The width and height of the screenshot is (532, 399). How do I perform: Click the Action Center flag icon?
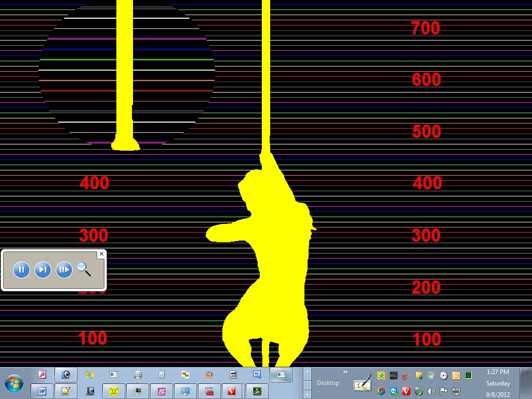[443, 391]
